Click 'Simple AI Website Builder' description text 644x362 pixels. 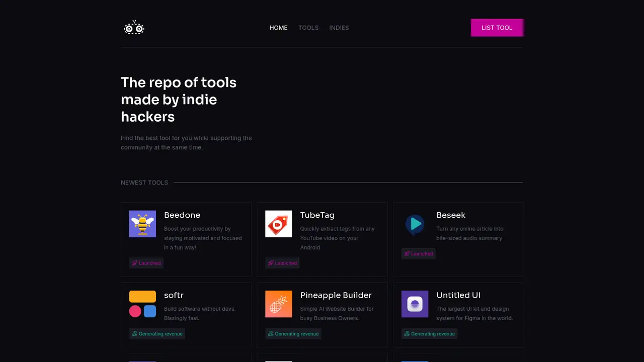[337, 314]
